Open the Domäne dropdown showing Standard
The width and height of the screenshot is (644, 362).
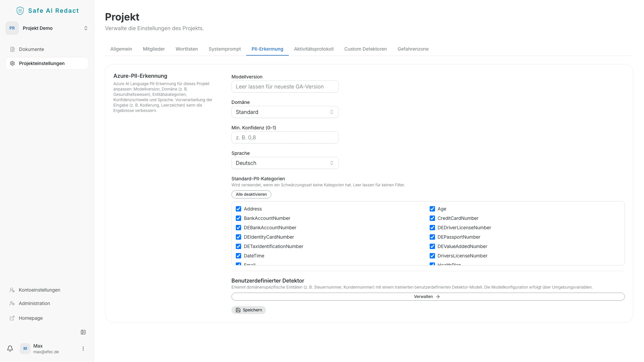pyautogui.click(x=285, y=112)
